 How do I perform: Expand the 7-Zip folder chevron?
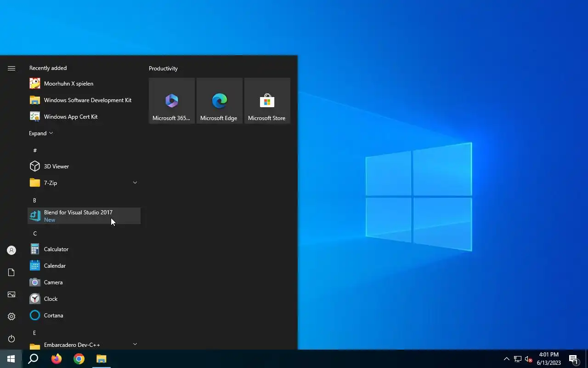pos(135,183)
